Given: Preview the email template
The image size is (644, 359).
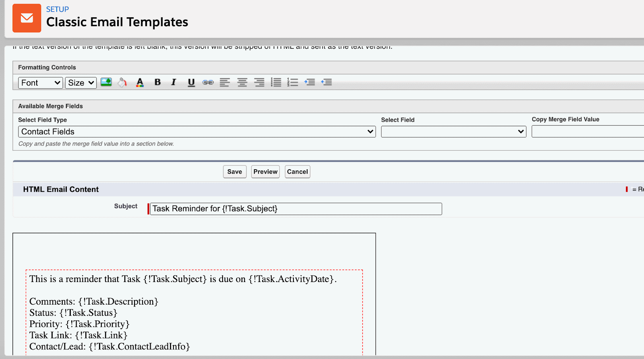Looking at the screenshot, I should [x=265, y=172].
